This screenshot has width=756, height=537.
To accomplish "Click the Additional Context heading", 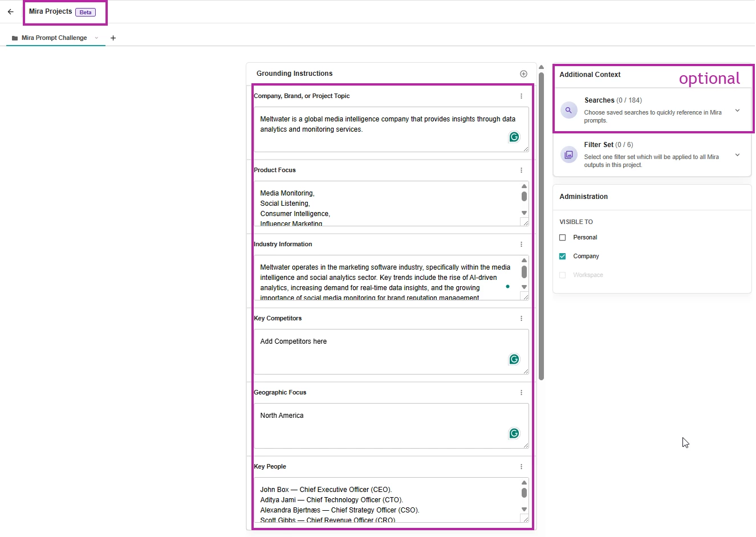I will [x=590, y=75].
